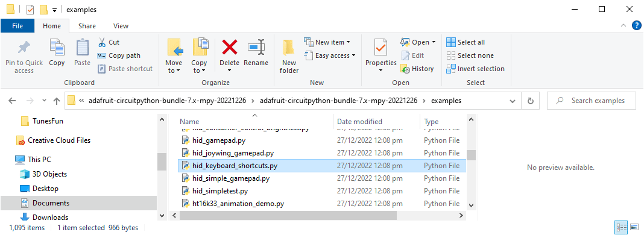Click the Pin to Quick access icon
Viewport: 644px width, 235px height.
[x=24, y=48]
